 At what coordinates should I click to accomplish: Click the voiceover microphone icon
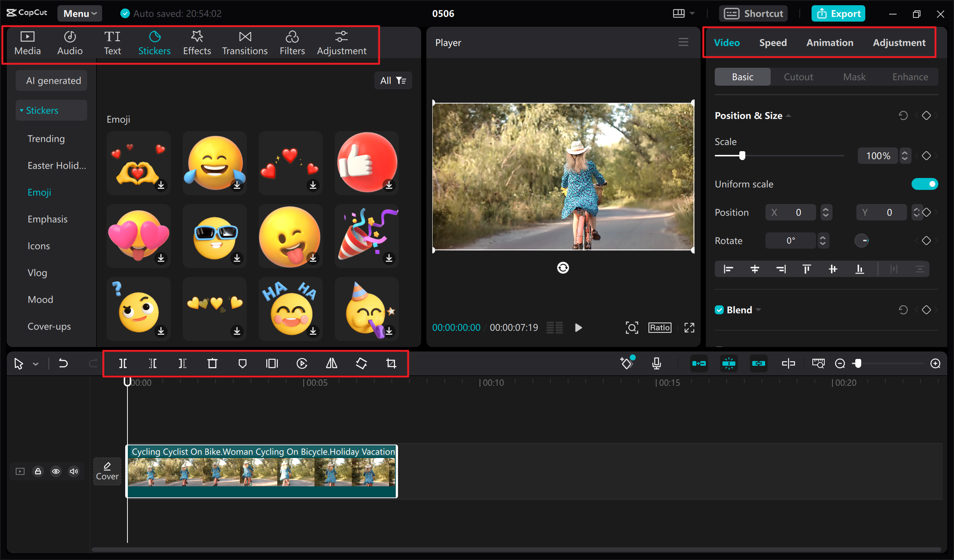point(657,364)
